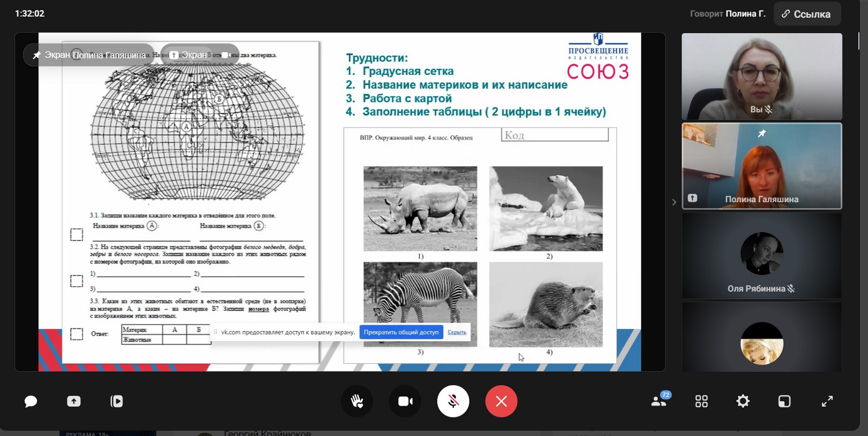Screen dimensions: 868x436
Task: Open participants list showing 72
Action: click(x=659, y=401)
